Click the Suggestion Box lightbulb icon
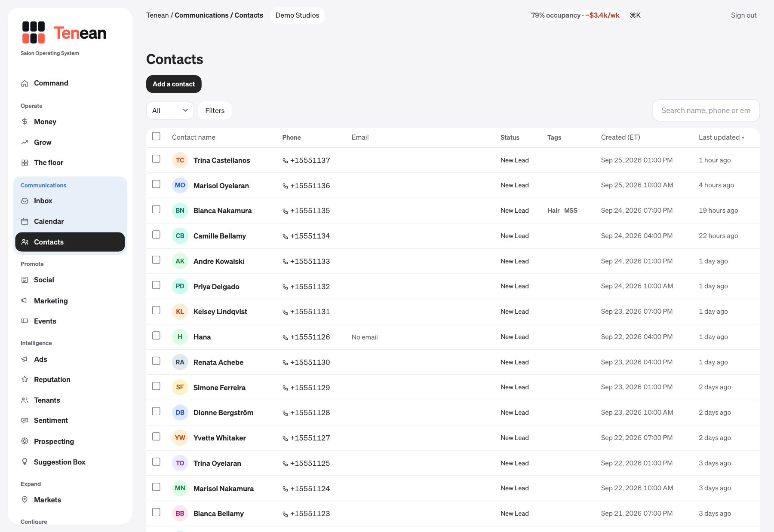The height and width of the screenshot is (532, 774). tap(25, 462)
